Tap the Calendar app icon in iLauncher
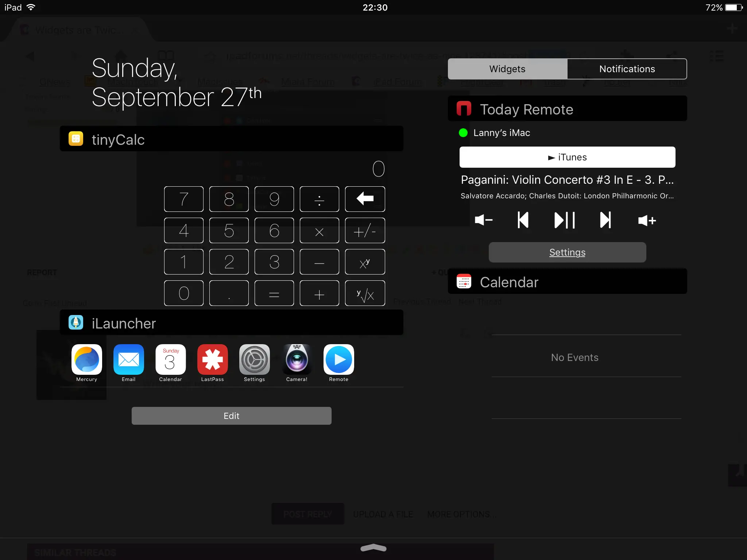This screenshot has width=747, height=560. (170, 360)
